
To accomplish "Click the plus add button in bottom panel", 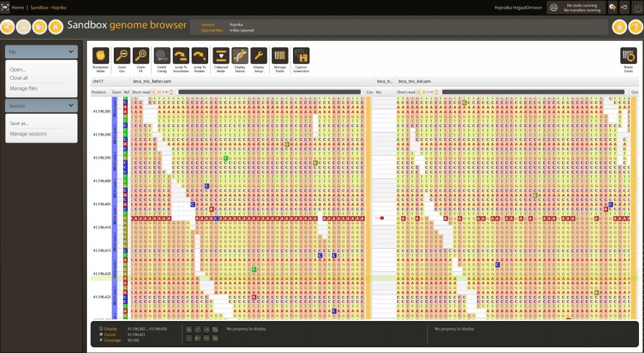I will (x=189, y=330).
